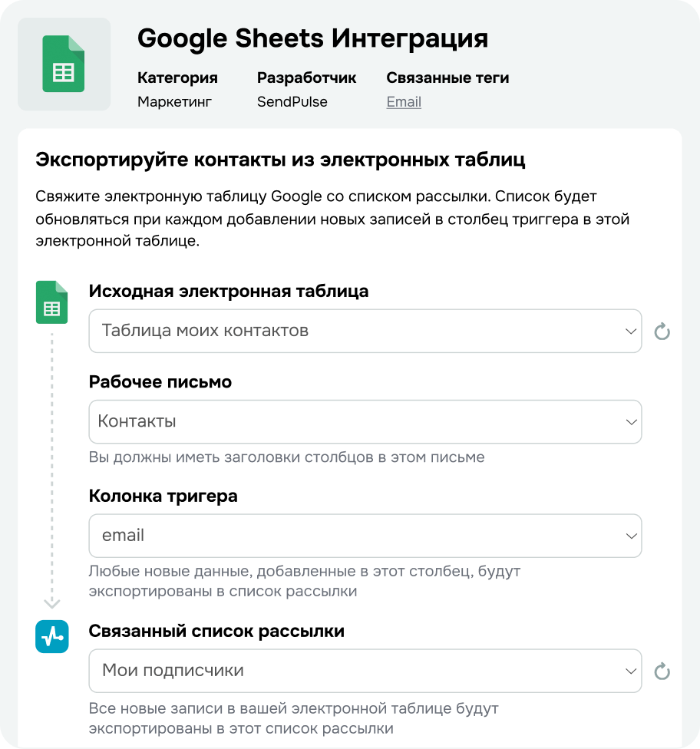Click hint text 'Все новые записи в вашей'

pos(293,718)
